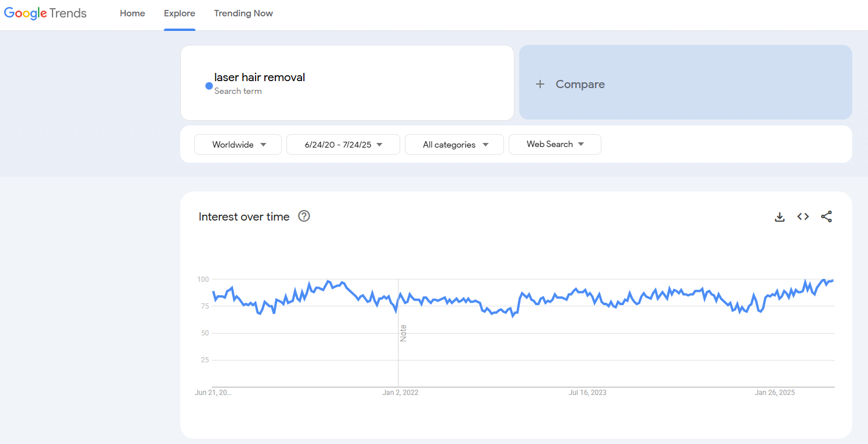The height and width of the screenshot is (444, 868).
Task: Open the 6/24/20 - 7/24/25 date range dropdown
Action: tap(343, 145)
